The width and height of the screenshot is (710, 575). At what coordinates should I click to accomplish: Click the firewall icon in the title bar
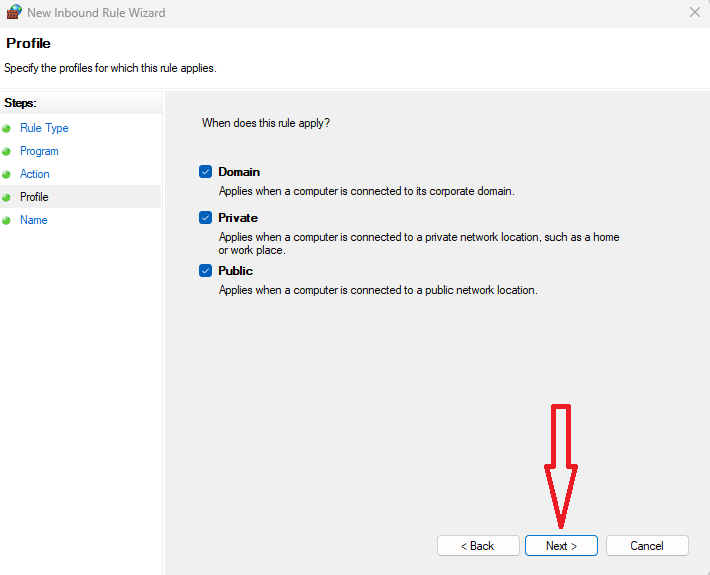[x=13, y=13]
